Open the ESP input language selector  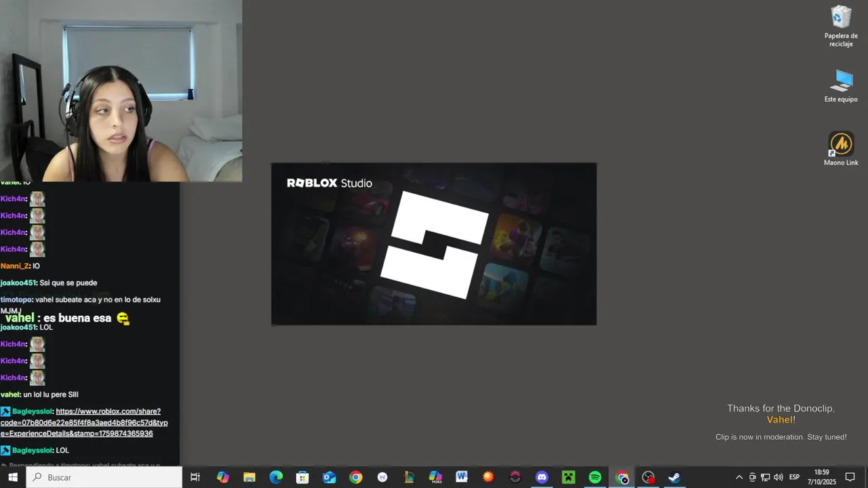point(794,477)
